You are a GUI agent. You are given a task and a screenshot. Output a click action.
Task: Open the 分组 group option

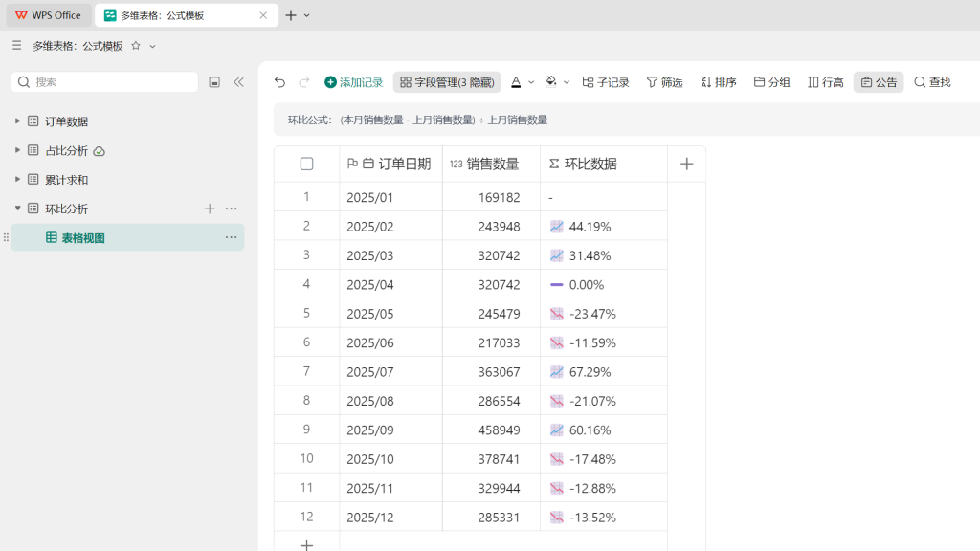click(772, 82)
